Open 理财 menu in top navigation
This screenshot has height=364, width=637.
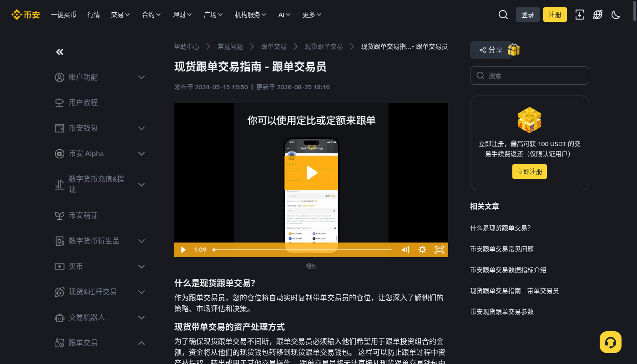point(182,15)
